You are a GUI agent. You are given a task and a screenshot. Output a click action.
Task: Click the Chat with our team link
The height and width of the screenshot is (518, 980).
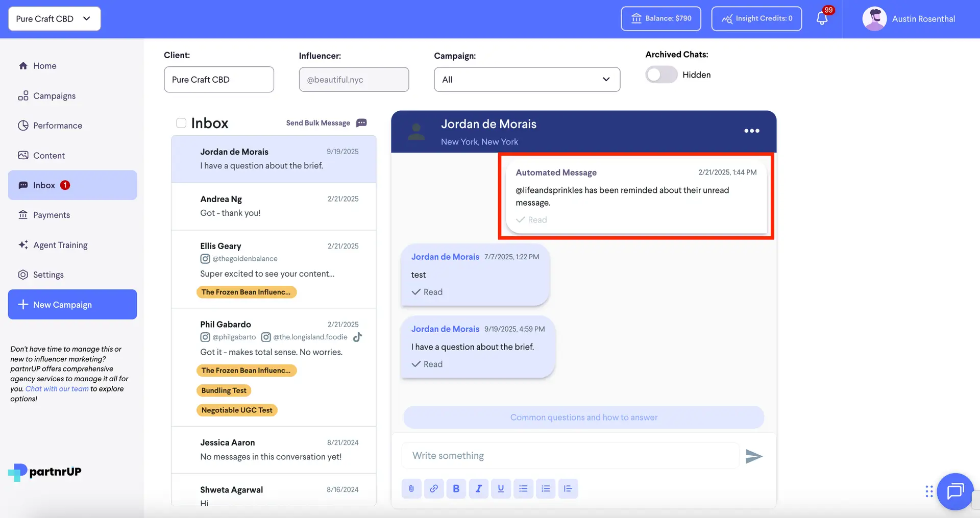tap(57, 388)
